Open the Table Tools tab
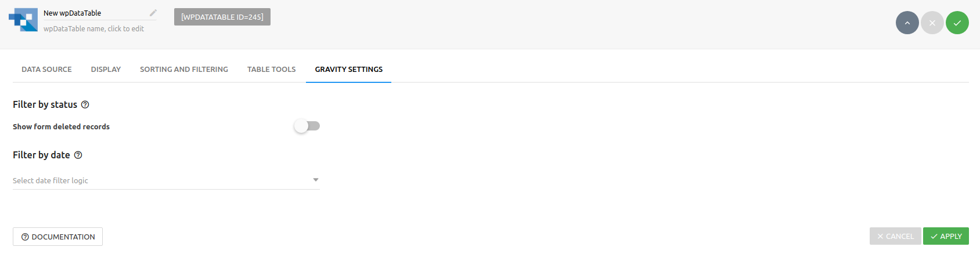The width and height of the screenshot is (980, 254). (x=271, y=70)
